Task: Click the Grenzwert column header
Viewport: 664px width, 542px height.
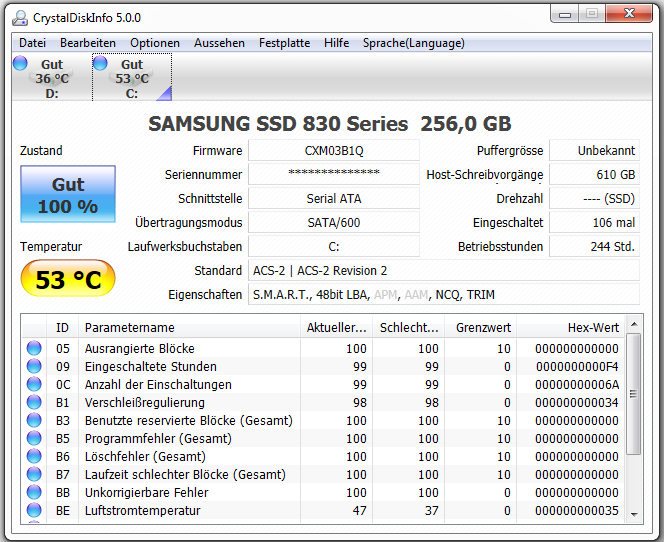Action: 480,327
